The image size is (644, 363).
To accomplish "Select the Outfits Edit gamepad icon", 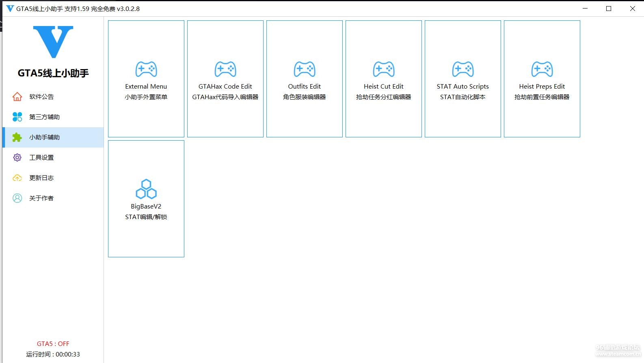I will [x=305, y=70].
